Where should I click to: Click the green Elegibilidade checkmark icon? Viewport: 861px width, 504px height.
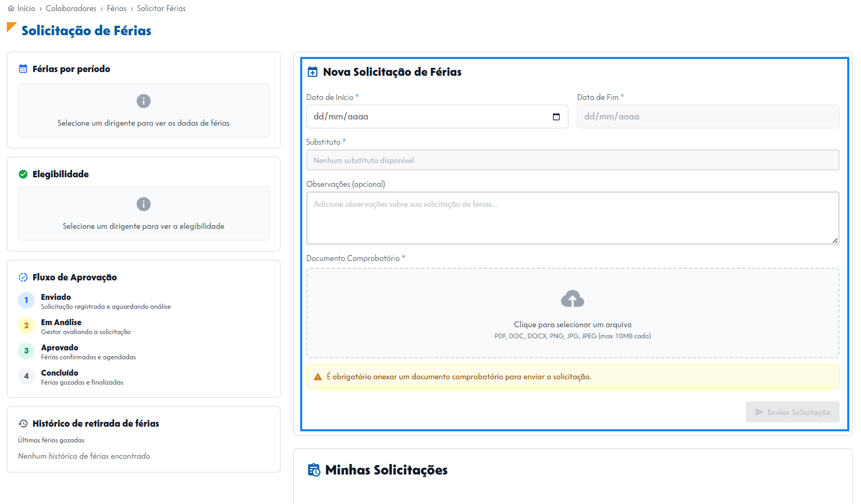23,174
